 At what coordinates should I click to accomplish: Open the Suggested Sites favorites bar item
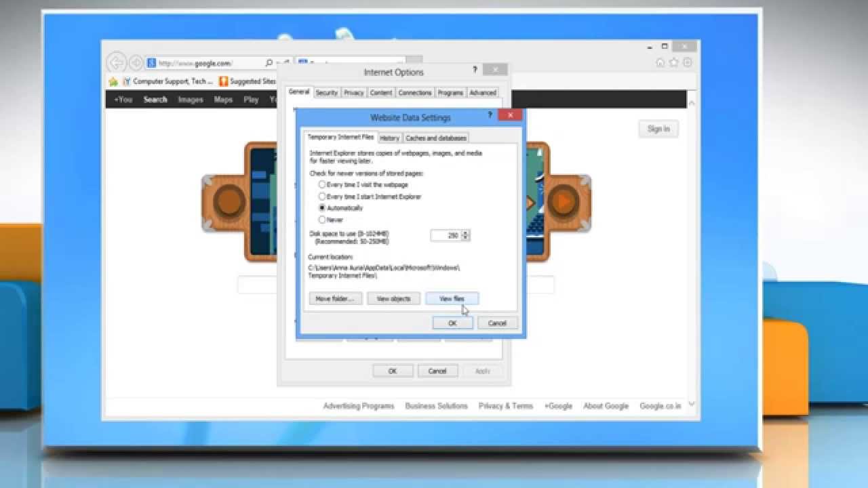click(248, 81)
